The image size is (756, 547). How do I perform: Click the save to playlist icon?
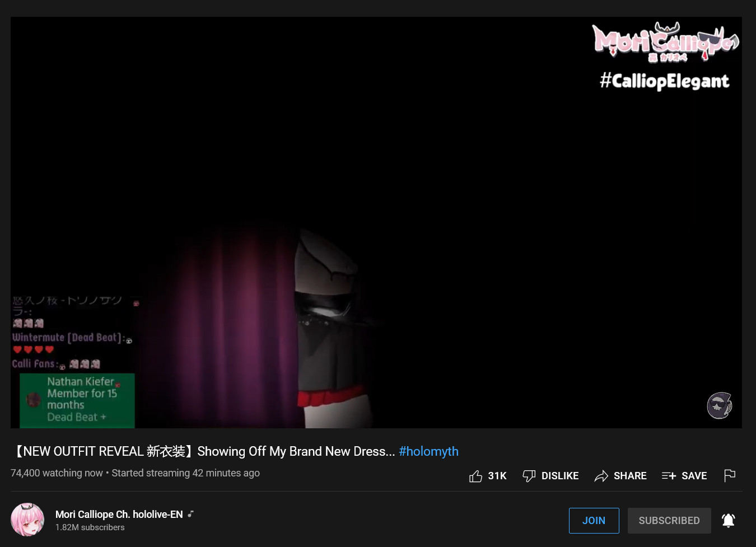(x=669, y=476)
